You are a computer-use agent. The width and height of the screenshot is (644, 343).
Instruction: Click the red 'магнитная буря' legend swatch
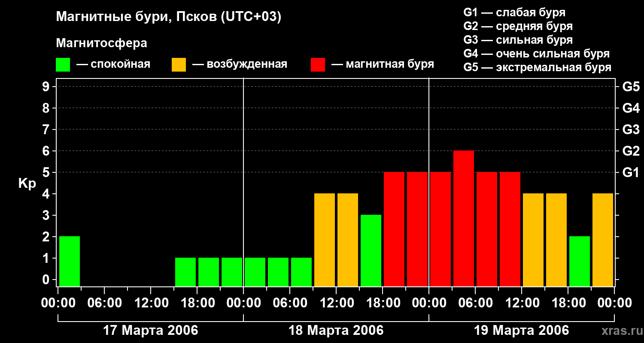click(318, 65)
